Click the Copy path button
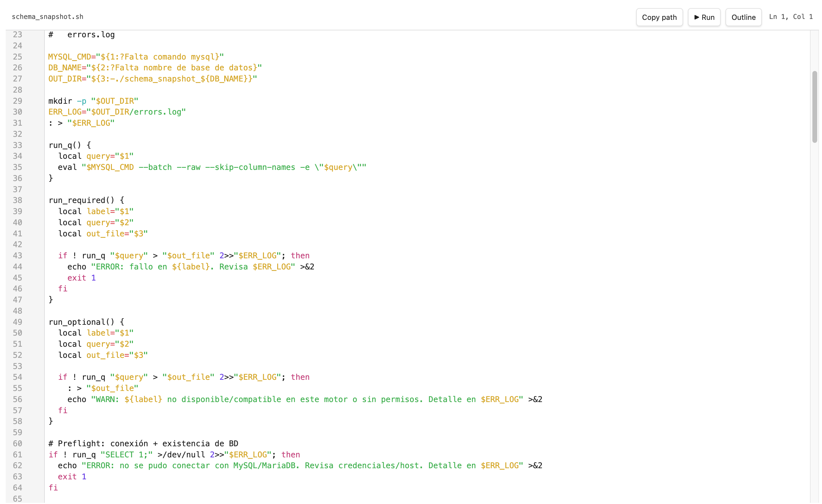822x504 pixels. point(659,17)
